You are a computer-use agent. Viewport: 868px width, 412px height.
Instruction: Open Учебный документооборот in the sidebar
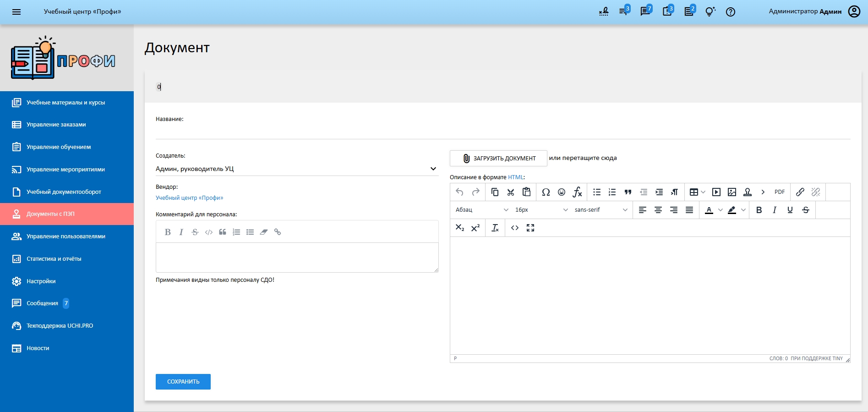pos(64,192)
